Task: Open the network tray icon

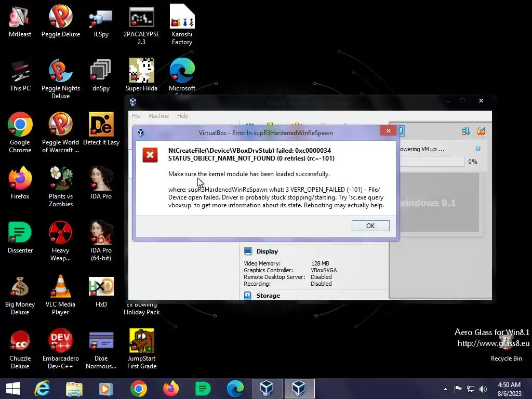Action: (471, 389)
